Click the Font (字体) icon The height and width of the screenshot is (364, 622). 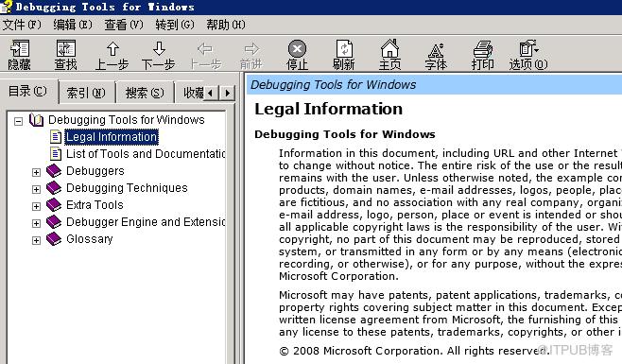436,50
